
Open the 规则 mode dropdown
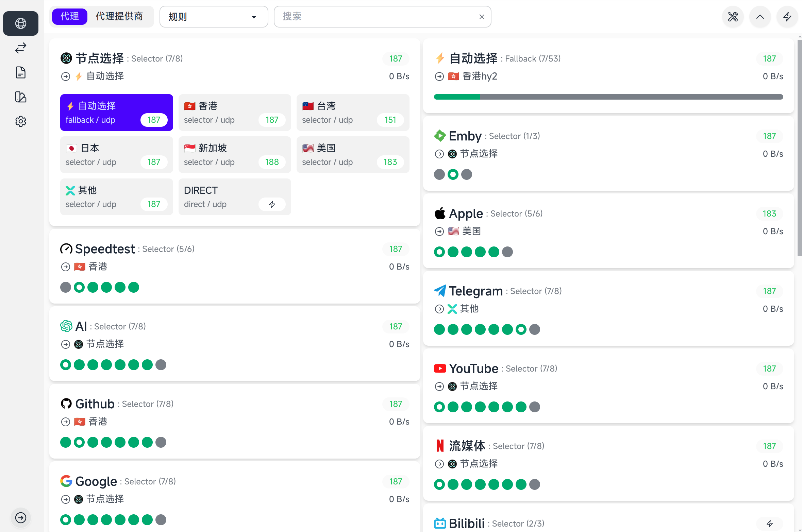[214, 17]
